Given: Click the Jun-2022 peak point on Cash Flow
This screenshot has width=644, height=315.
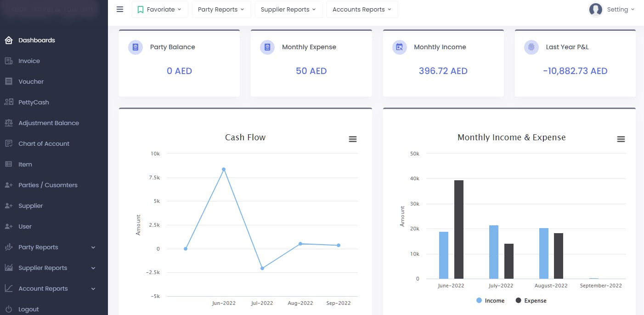Looking at the screenshot, I should coord(224,169).
